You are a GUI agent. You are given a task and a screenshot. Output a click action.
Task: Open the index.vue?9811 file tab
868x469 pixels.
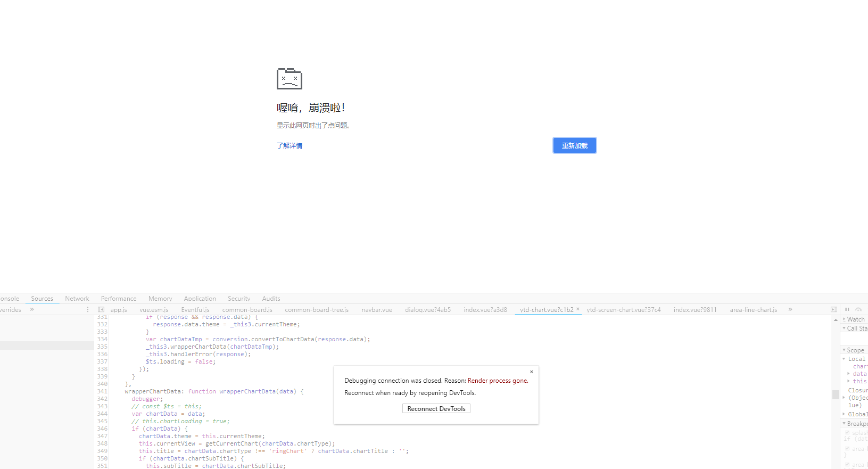[695, 310]
